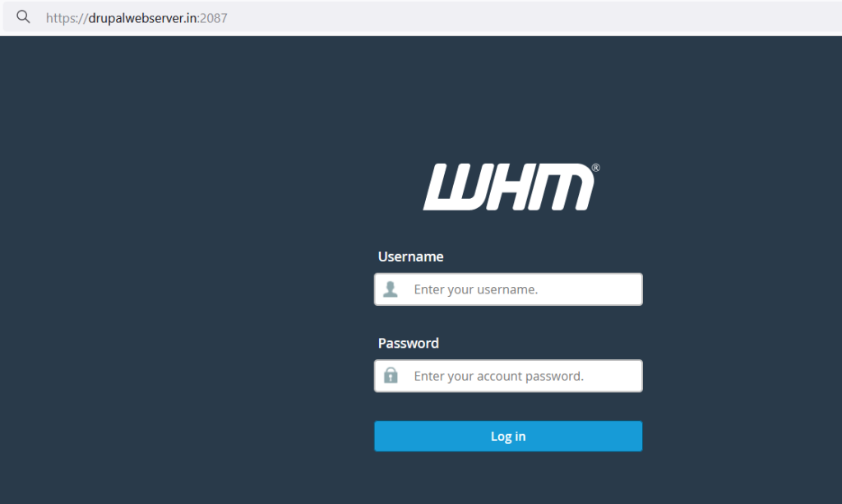This screenshot has width=842, height=504.
Task: Click the registered trademark symbol beside WHM logo
Action: (595, 168)
